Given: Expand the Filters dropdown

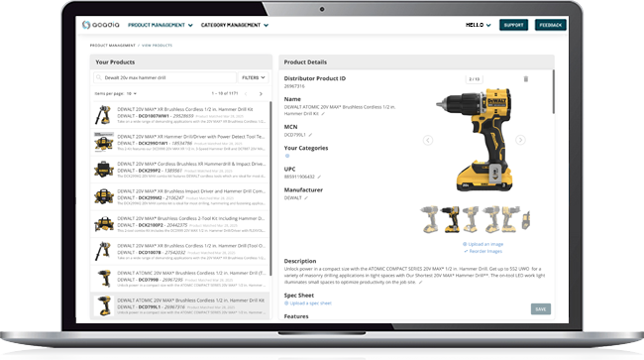Looking at the screenshot, I should pos(253,77).
